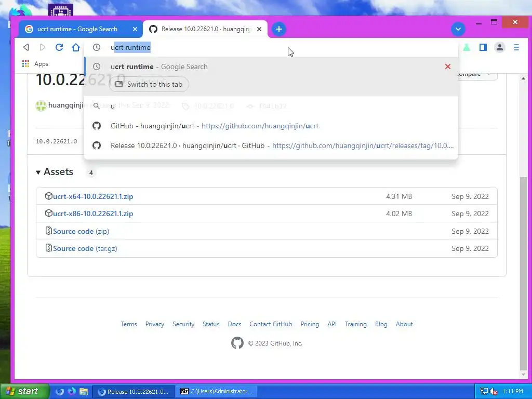Download ucrt-x64-10.0.22621.1.zip

click(93, 196)
